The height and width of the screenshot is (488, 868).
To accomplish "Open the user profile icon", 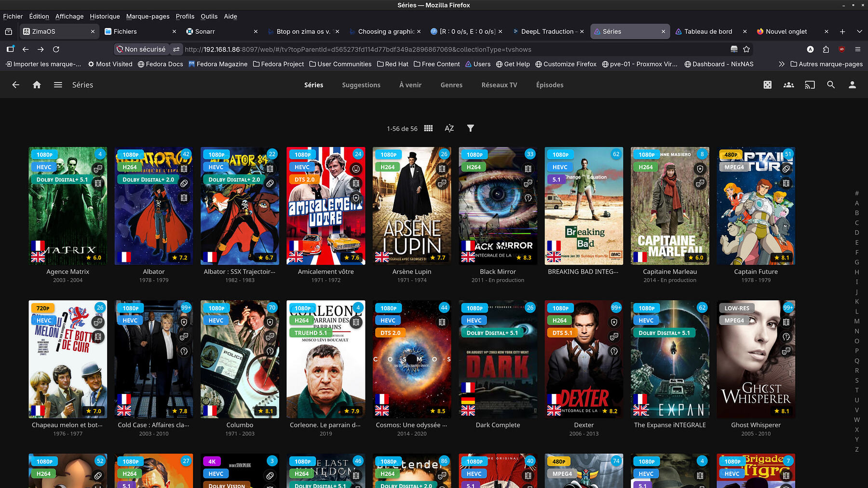I will tap(852, 85).
